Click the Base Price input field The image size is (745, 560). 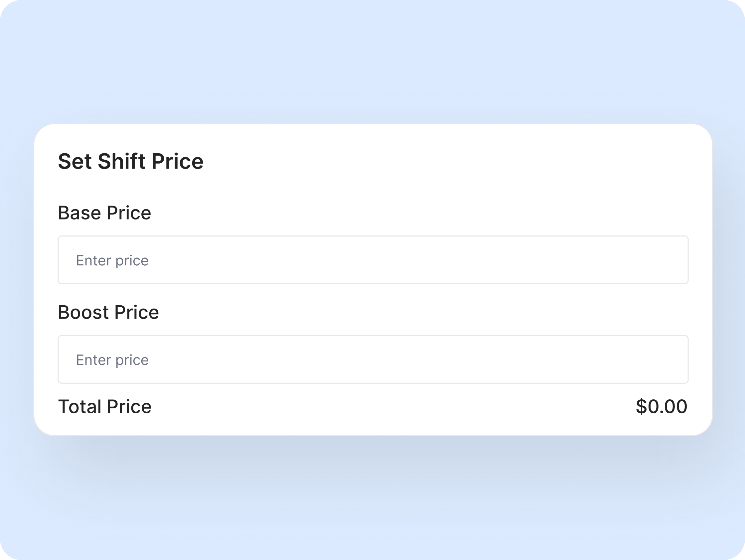373,260
